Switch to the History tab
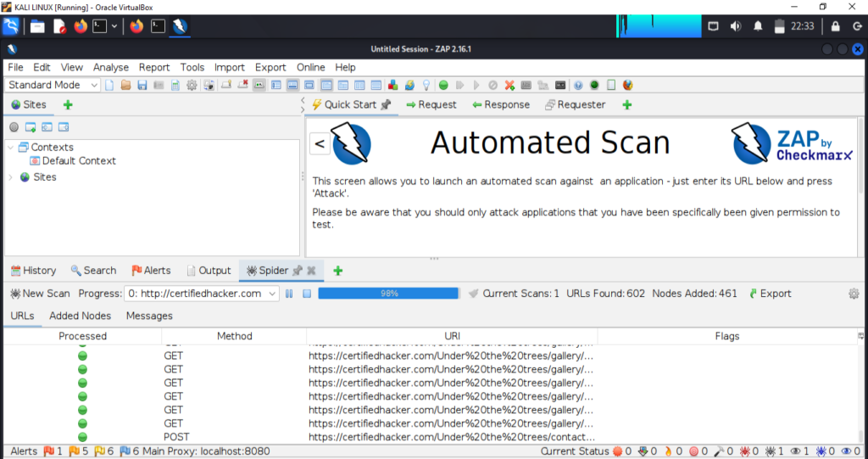The width and height of the screenshot is (868, 459). 33,271
